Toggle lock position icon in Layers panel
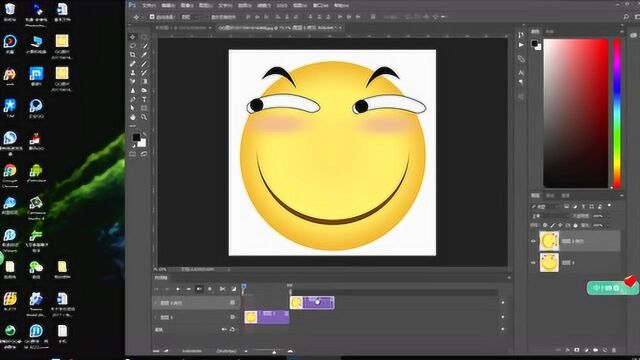 560,225
